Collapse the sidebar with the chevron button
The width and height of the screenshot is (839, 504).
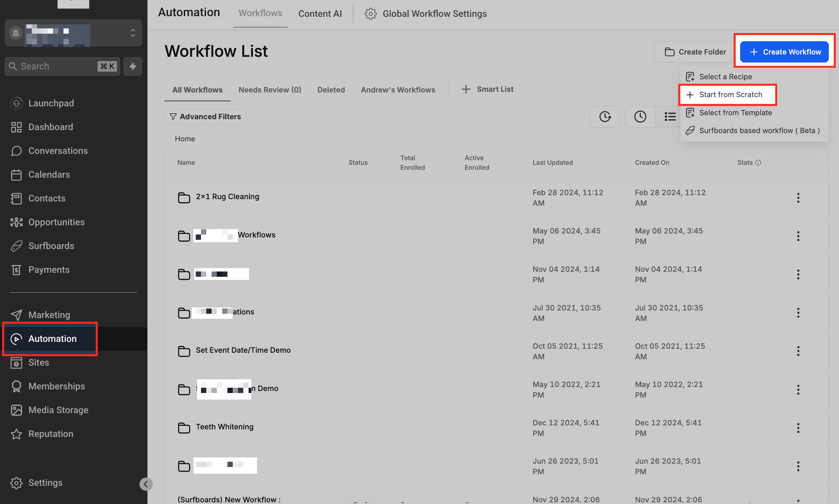click(146, 484)
